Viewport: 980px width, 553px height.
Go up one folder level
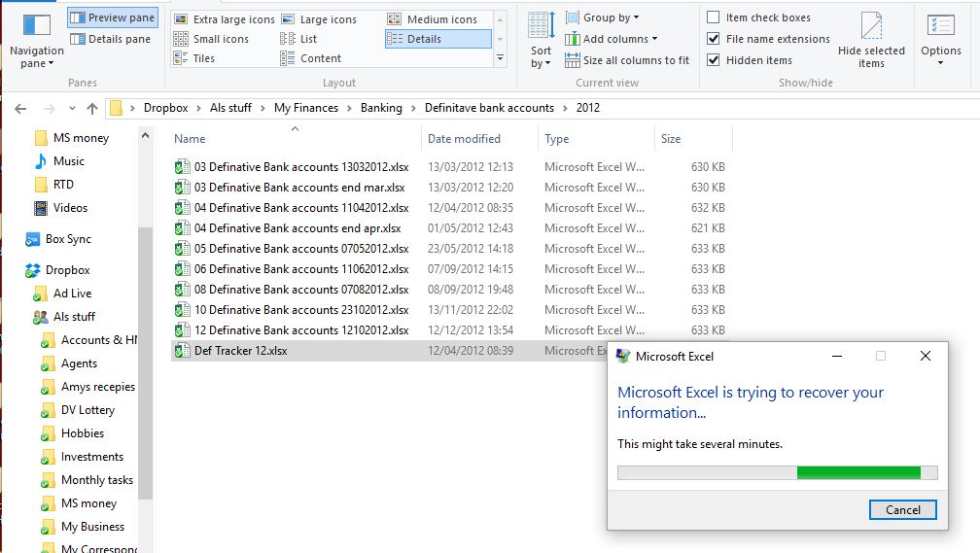92,109
